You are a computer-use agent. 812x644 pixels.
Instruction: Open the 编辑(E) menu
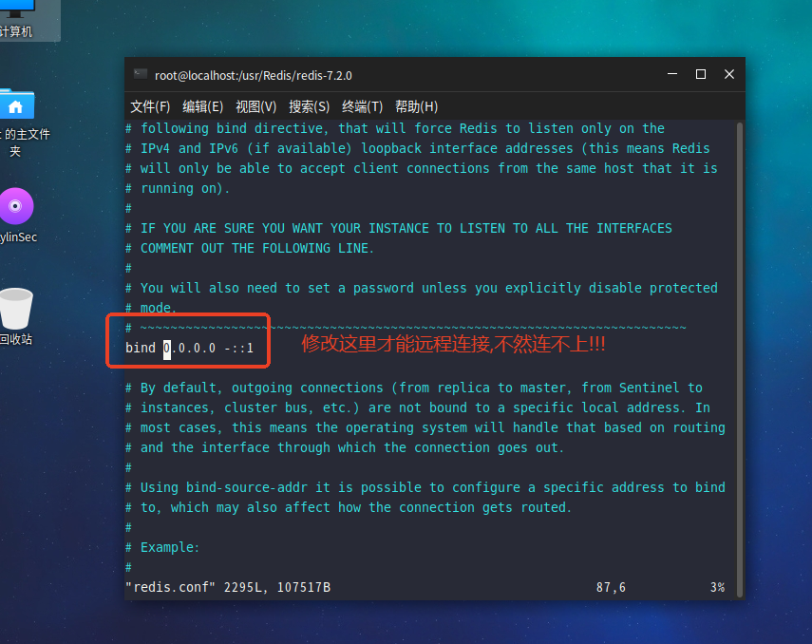(202, 106)
